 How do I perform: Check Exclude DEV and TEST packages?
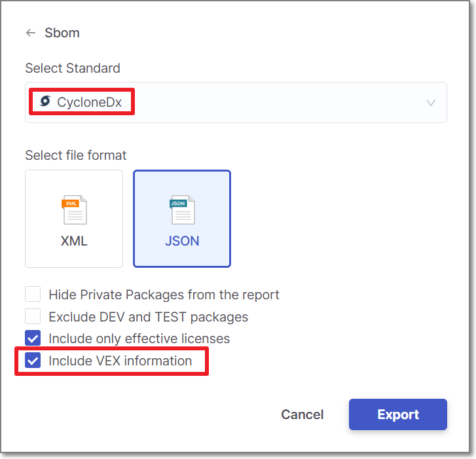pyautogui.click(x=33, y=317)
